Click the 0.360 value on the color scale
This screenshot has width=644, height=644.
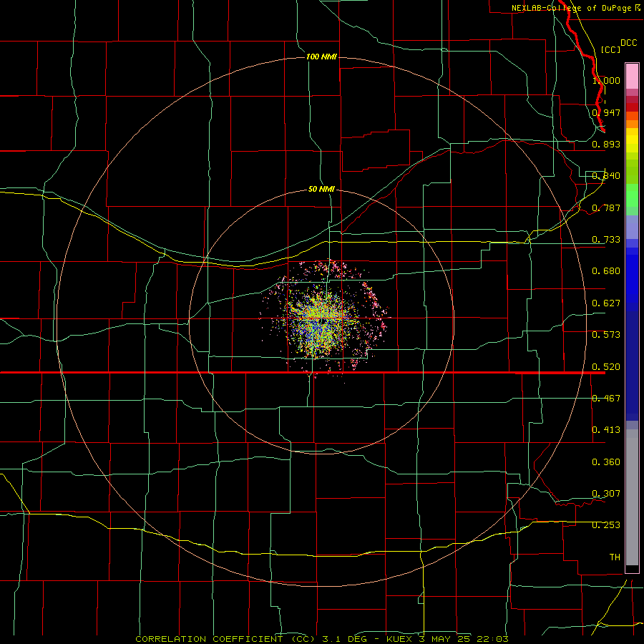click(606, 462)
